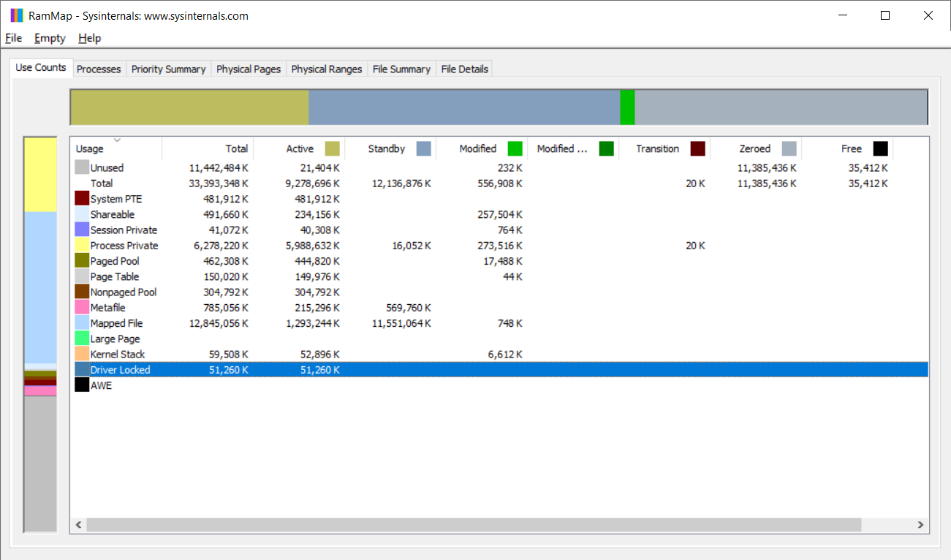Click the Page Table gray color icon
Image resolution: width=951 pixels, height=560 pixels.
click(82, 276)
